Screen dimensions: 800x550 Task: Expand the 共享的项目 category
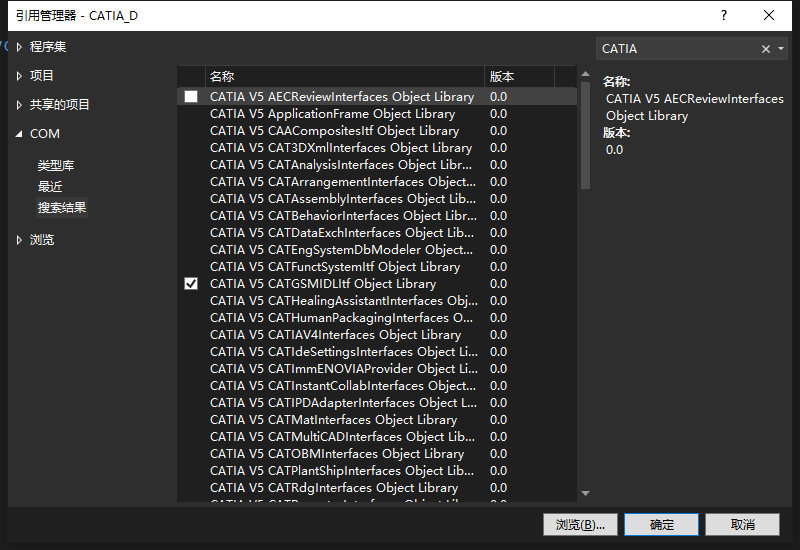point(19,105)
